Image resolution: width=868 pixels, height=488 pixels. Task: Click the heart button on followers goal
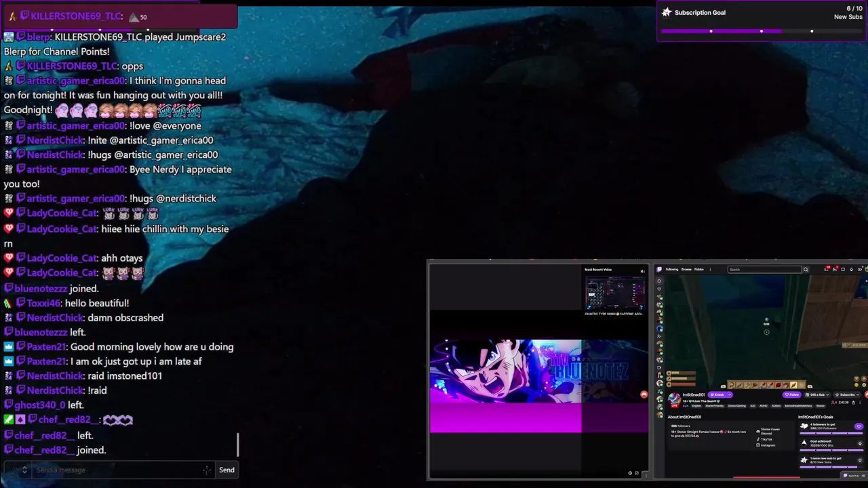pyautogui.click(x=859, y=426)
